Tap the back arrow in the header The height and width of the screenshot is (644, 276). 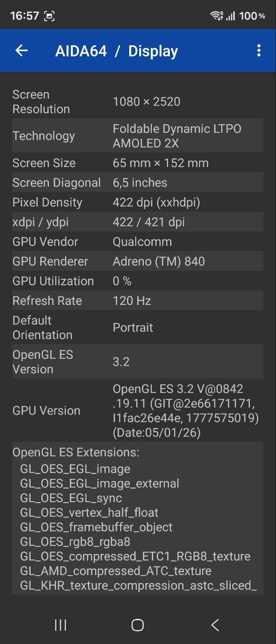click(x=22, y=50)
